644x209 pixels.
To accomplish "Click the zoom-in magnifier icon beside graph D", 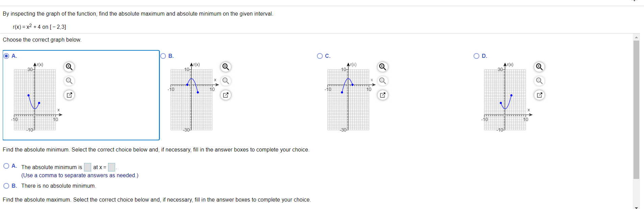I will point(539,67).
